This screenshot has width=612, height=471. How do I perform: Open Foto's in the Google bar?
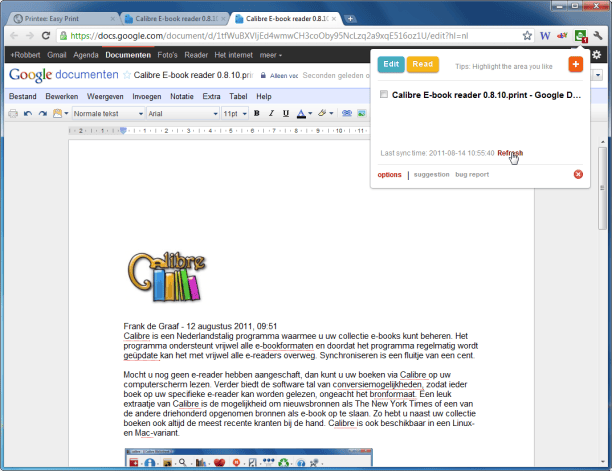pyautogui.click(x=167, y=55)
